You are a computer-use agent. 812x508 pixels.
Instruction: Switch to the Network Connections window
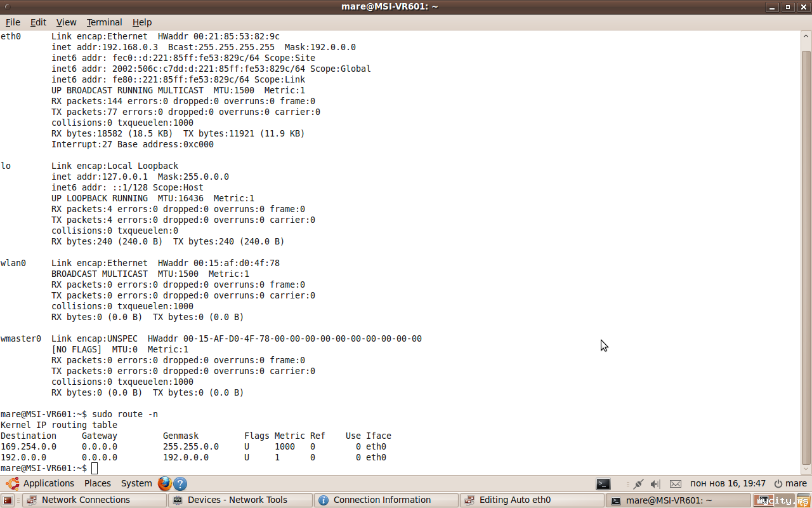[x=94, y=500]
